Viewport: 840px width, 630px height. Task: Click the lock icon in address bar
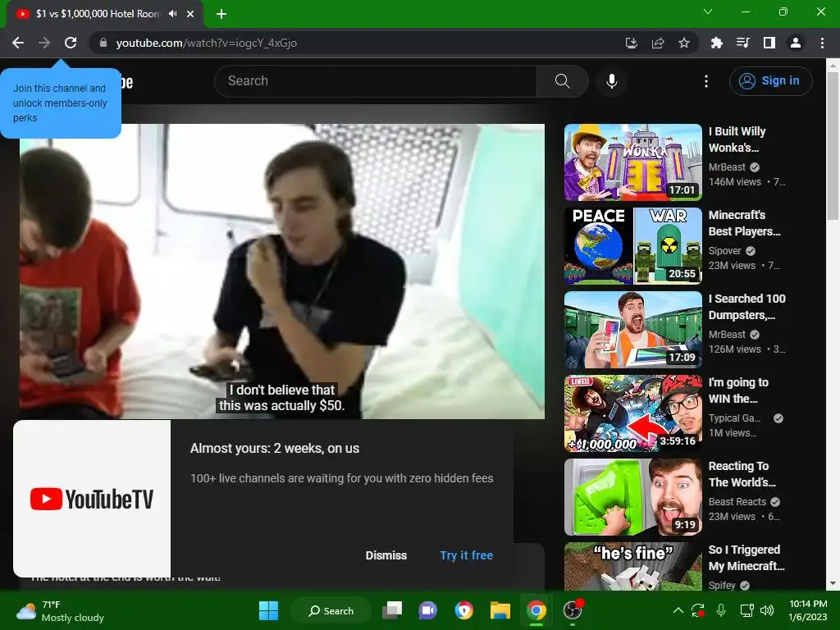103,43
